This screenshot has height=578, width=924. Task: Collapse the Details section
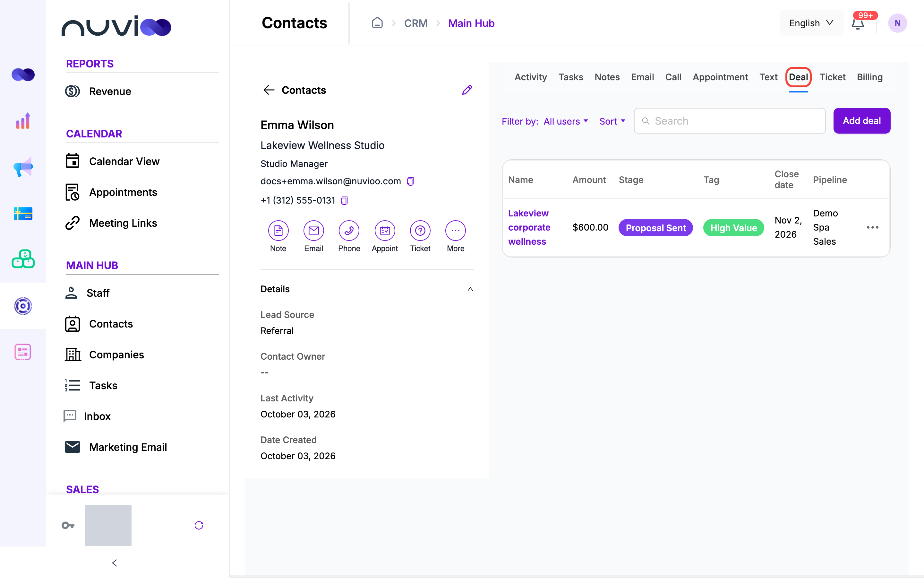(x=470, y=289)
